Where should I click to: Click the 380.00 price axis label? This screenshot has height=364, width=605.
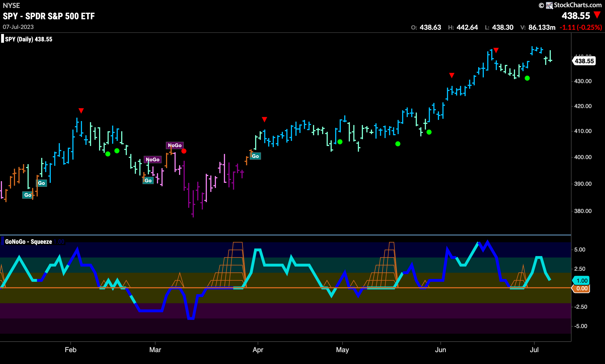(583, 211)
